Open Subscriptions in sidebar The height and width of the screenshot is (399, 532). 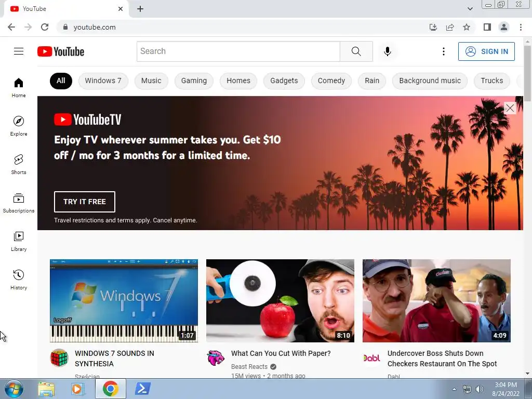pos(19,203)
